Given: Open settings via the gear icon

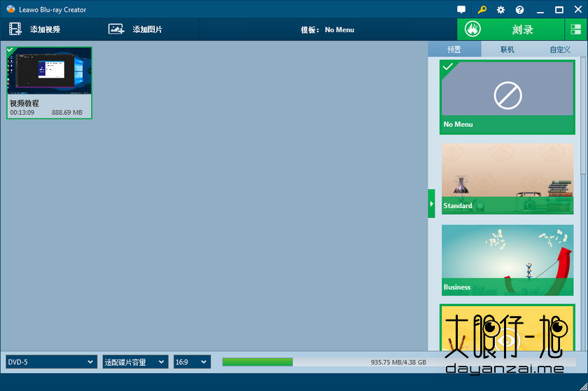Looking at the screenshot, I should click(x=500, y=10).
